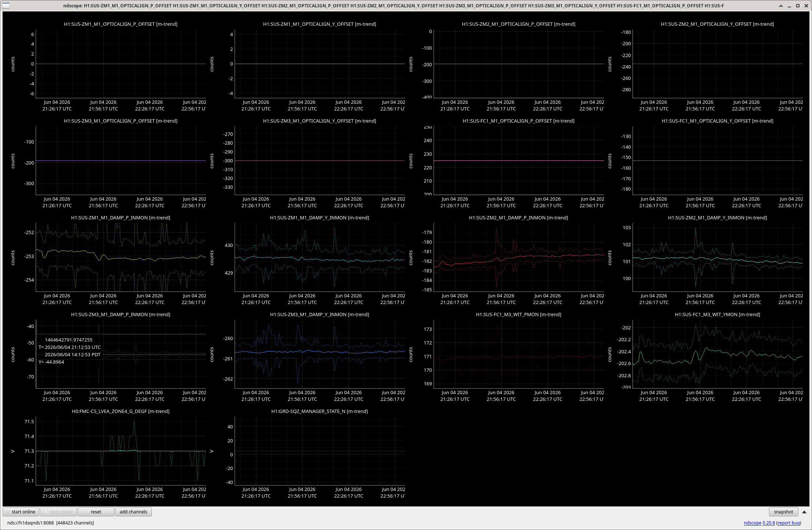
Task: Click the cursor readout T= 2026/06/04 21:12:53 UTC
Action: pyautogui.click(x=70, y=347)
